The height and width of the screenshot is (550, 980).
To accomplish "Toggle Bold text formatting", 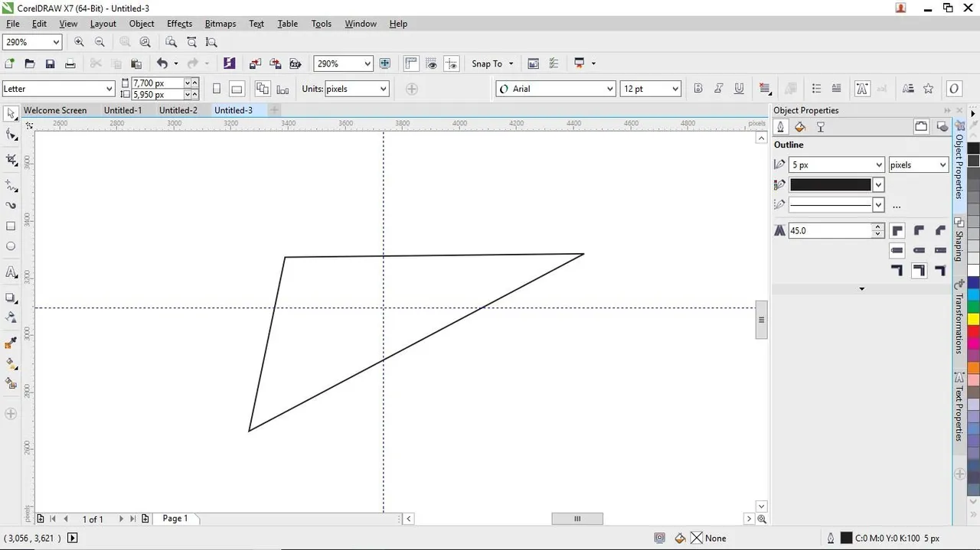I will pyautogui.click(x=697, y=89).
